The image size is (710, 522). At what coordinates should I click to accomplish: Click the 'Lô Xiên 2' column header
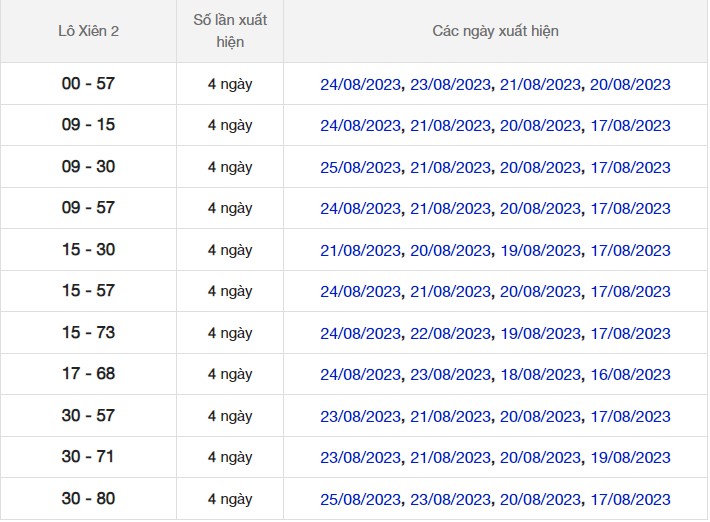click(88, 31)
